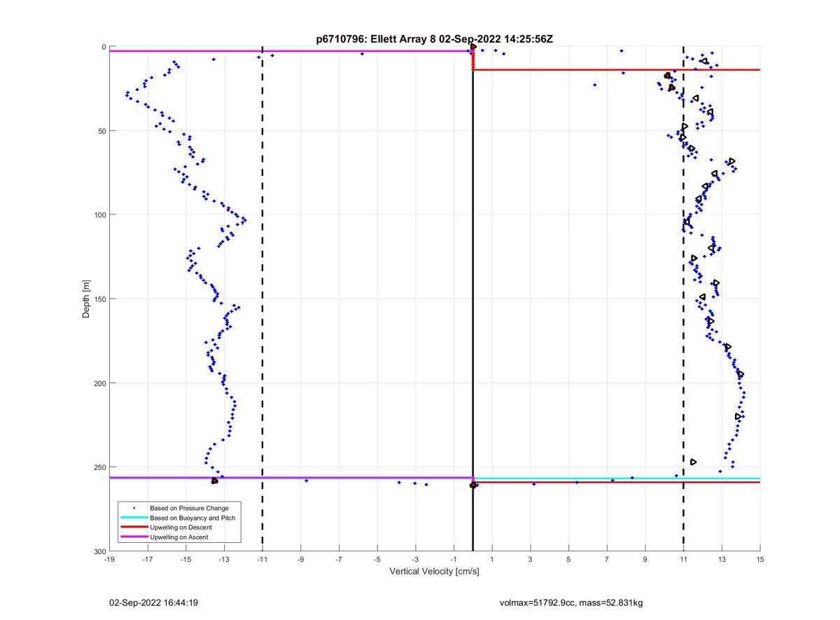Screen dimensions: 840x620
Task: Click x-axis tick label '15'
Action: point(760,559)
